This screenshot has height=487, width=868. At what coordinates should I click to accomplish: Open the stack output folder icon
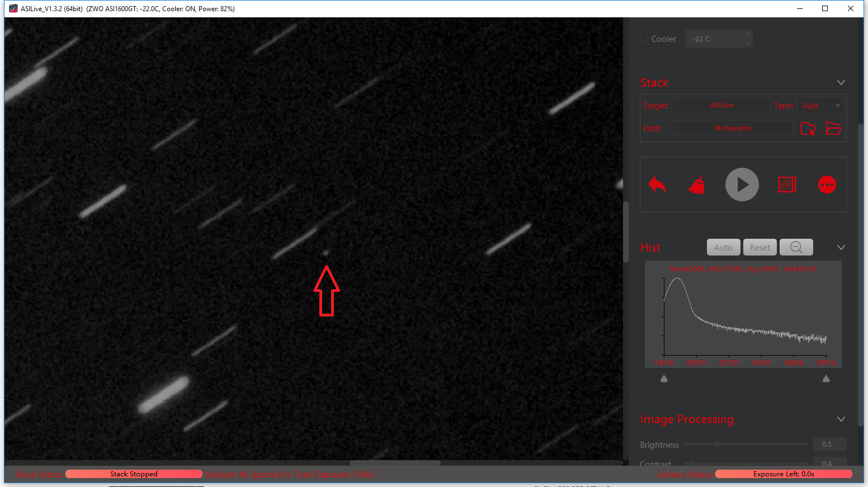833,129
